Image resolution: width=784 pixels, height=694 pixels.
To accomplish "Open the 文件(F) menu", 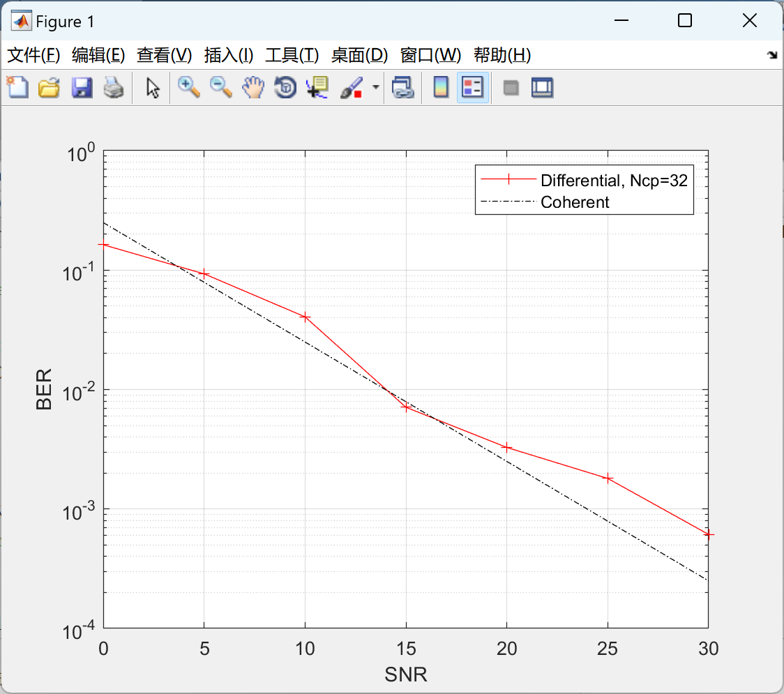I will coord(33,55).
